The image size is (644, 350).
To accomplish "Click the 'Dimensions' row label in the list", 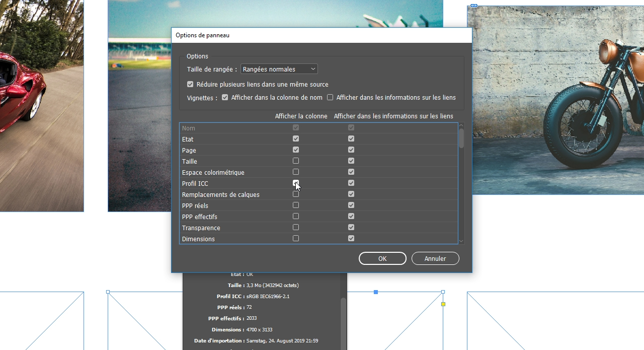I will point(198,239).
